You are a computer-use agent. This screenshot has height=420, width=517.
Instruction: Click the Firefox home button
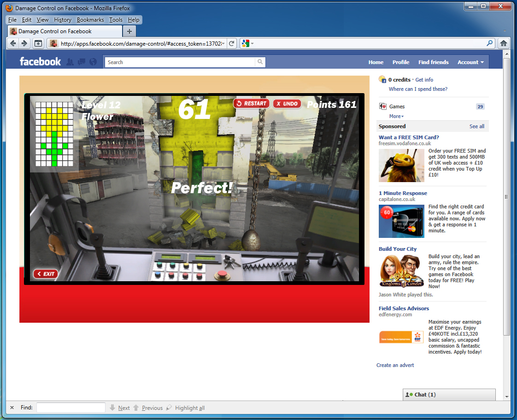tap(504, 43)
